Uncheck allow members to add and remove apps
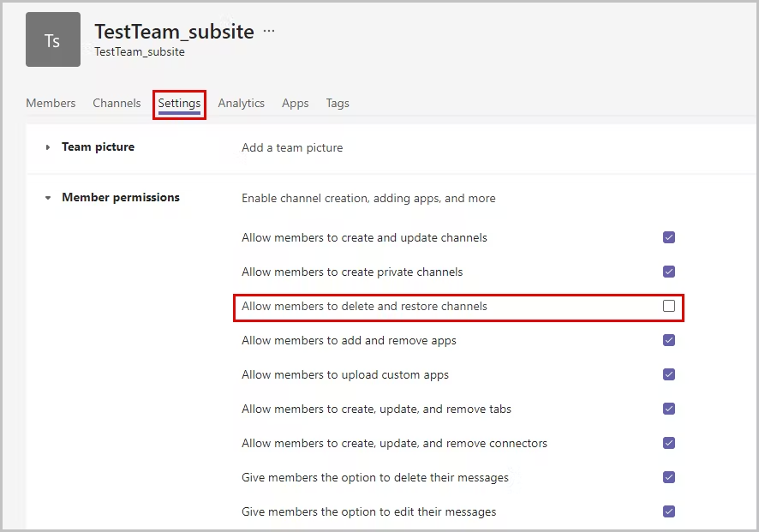Screen dimensions: 759x532 pos(669,340)
